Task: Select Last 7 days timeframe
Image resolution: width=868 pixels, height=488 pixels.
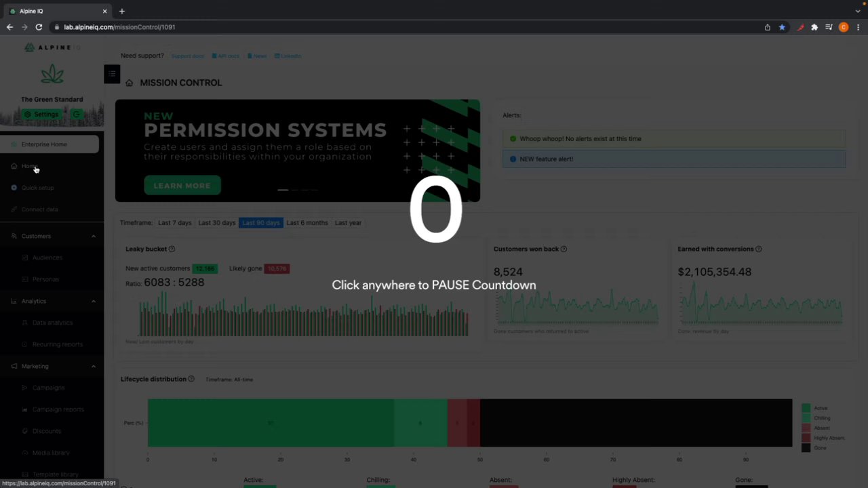Action: click(175, 223)
